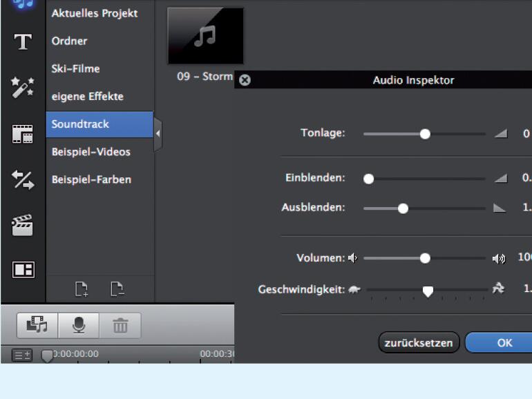The height and width of the screenshot is (399, 532).
Task: Open the effects magic wand tool
Action: point(23,88)
